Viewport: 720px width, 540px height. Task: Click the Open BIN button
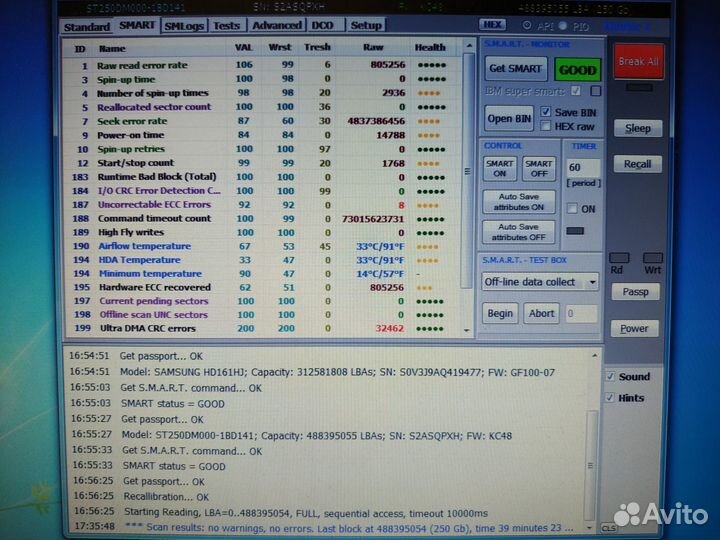click(509, 118)
